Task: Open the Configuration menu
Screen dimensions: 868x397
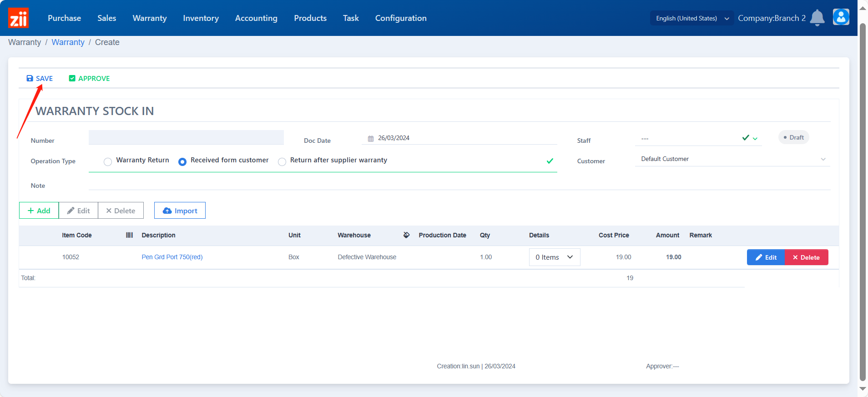Action: 401,18
